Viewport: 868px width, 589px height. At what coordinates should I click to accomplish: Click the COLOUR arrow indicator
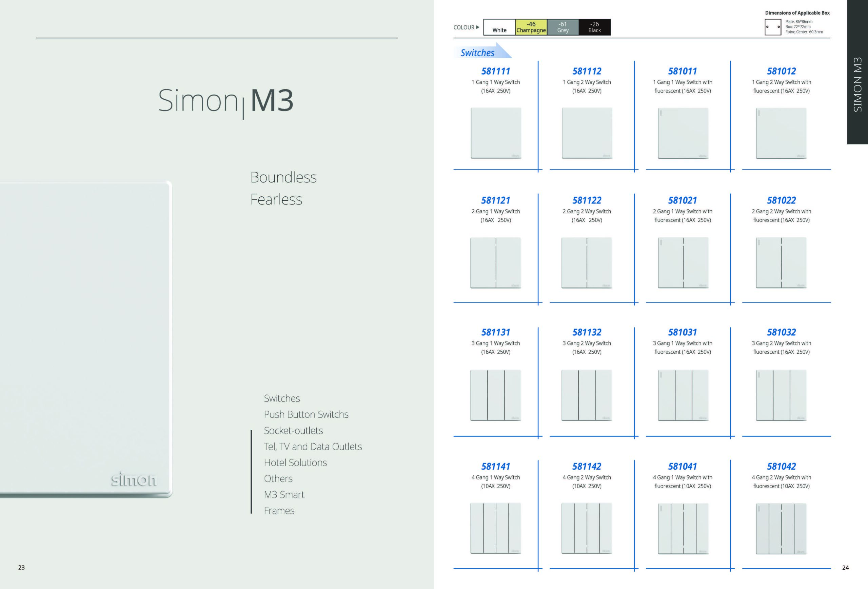(x=477, y=27)
